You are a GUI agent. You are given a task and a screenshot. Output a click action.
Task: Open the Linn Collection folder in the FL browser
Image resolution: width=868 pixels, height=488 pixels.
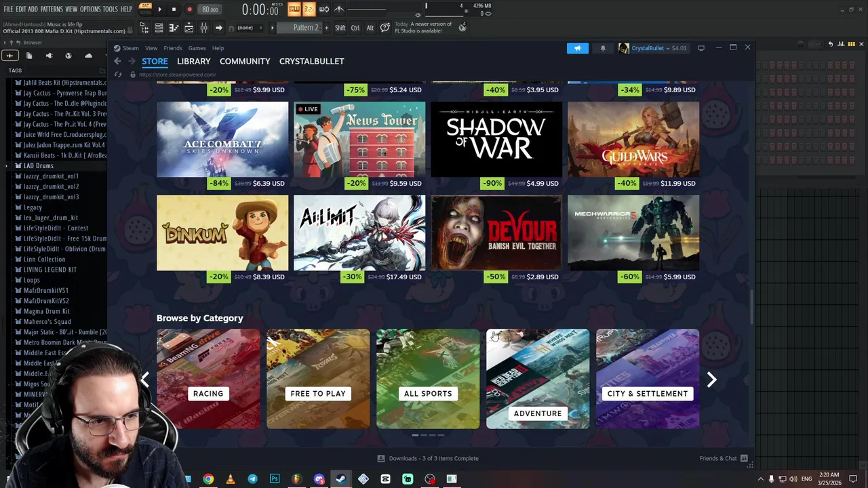tap(44, 259)
